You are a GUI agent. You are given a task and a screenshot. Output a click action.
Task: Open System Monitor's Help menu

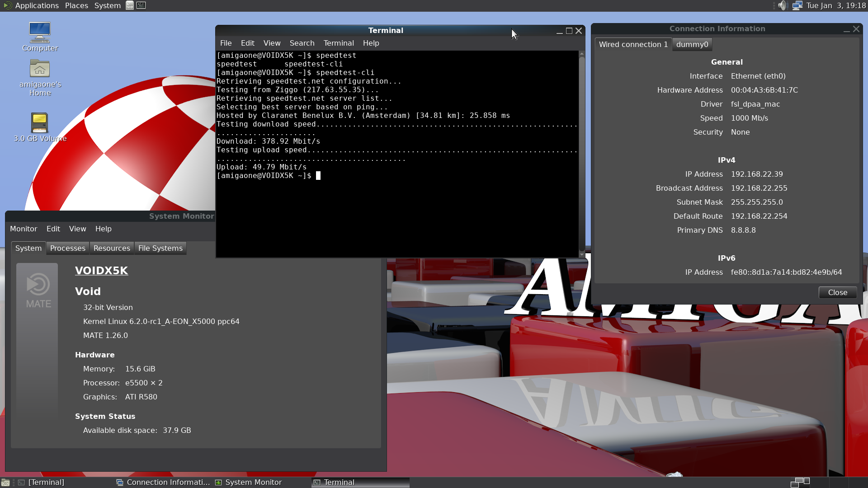point(104,229)
